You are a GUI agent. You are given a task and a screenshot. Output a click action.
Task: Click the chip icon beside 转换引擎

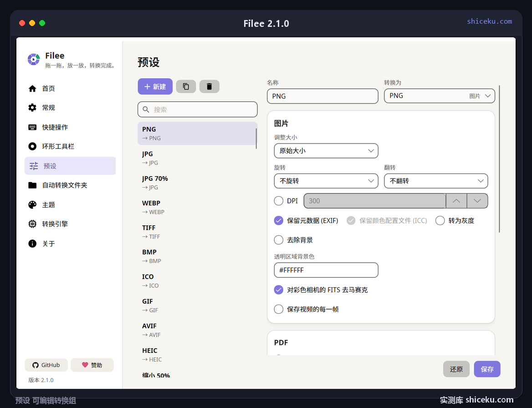coord(32,224)
